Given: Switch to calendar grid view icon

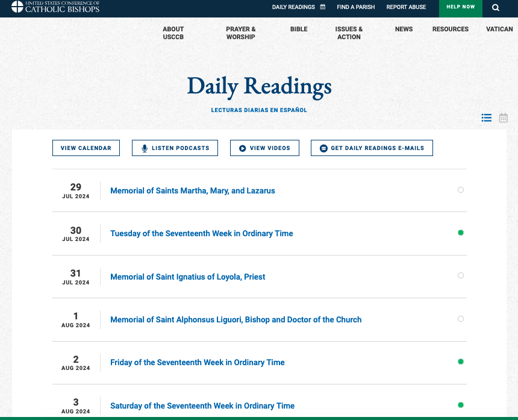Looking at the screenshot, I should pos(503,118).
